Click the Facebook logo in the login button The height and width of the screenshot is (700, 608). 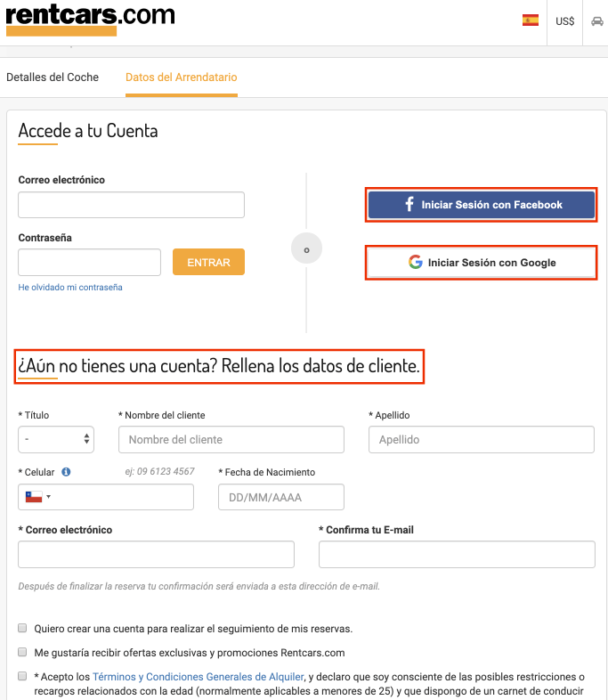click(x=409, y=204)
